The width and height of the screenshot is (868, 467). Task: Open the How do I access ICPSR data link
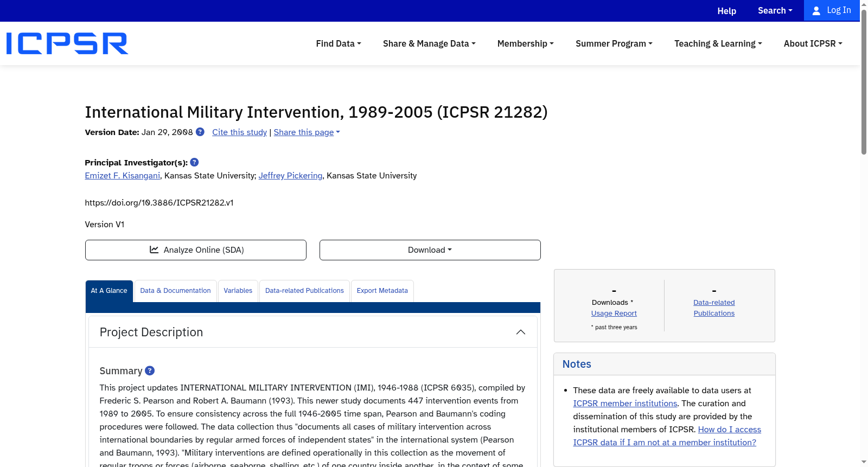coord(667,436)
